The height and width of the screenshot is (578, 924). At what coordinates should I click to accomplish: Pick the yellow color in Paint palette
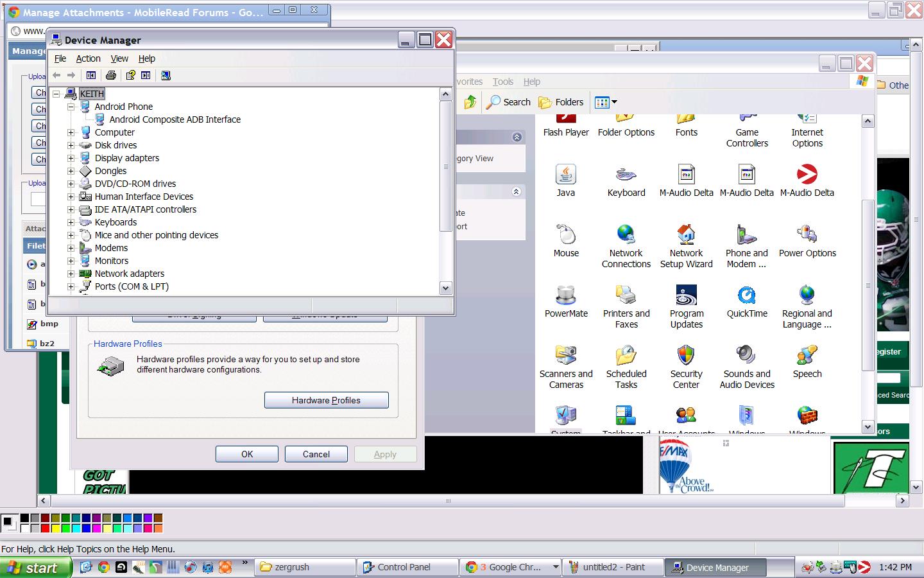(55, 529)
